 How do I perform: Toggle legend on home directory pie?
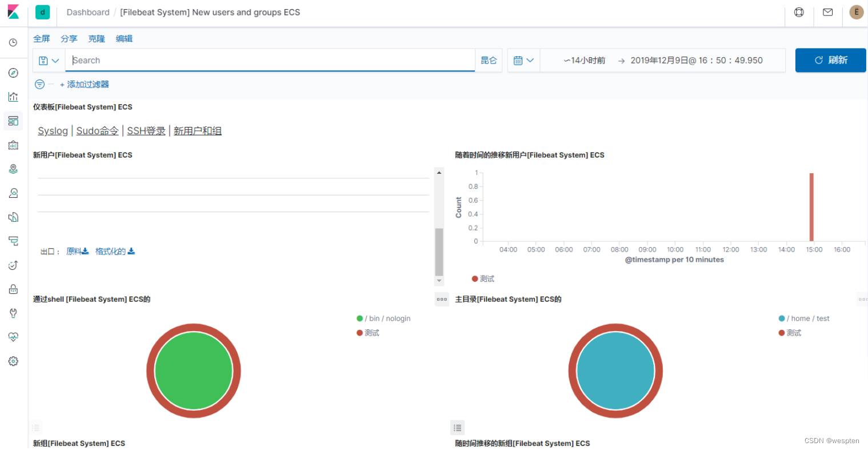point(457,428)
